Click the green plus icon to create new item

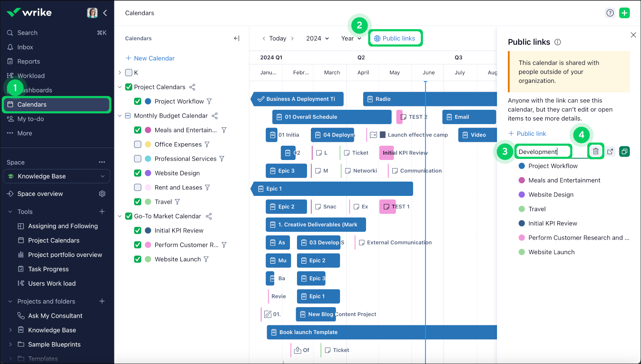[625, 13]
